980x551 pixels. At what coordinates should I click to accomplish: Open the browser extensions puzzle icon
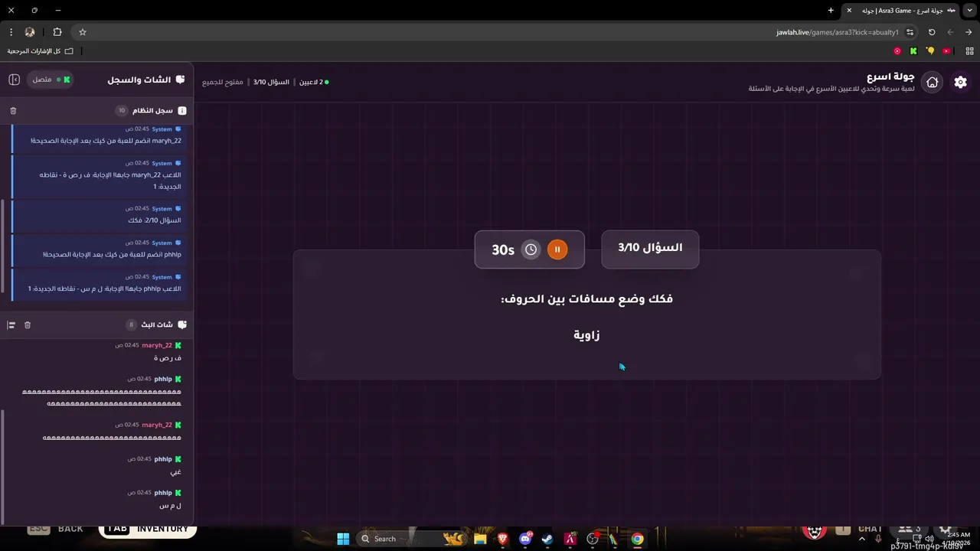[x=57, y=32]
